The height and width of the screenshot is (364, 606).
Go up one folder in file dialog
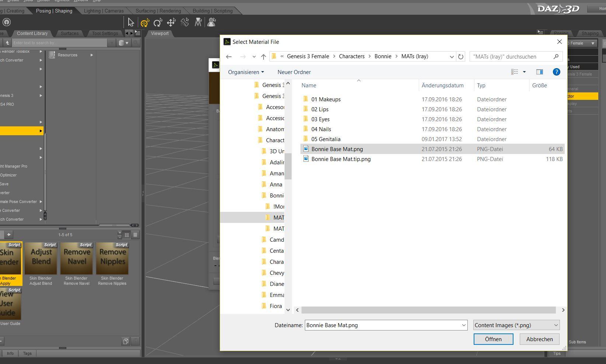pos(263,56)
